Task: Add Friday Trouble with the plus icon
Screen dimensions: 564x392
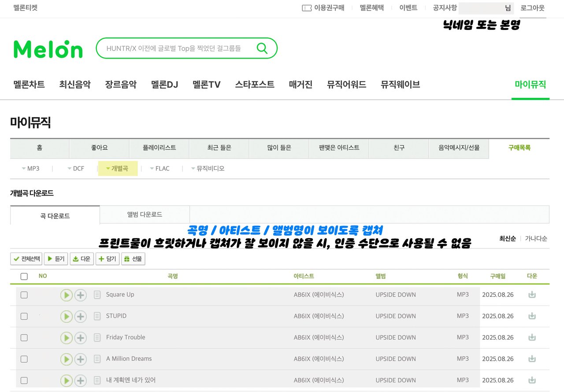Action: [x=80, y=338]
